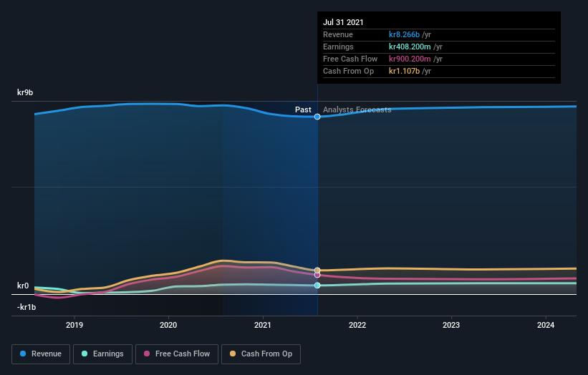Click the kr900.200m free cash flow value

pyautogui.click(x=410, y=59)
